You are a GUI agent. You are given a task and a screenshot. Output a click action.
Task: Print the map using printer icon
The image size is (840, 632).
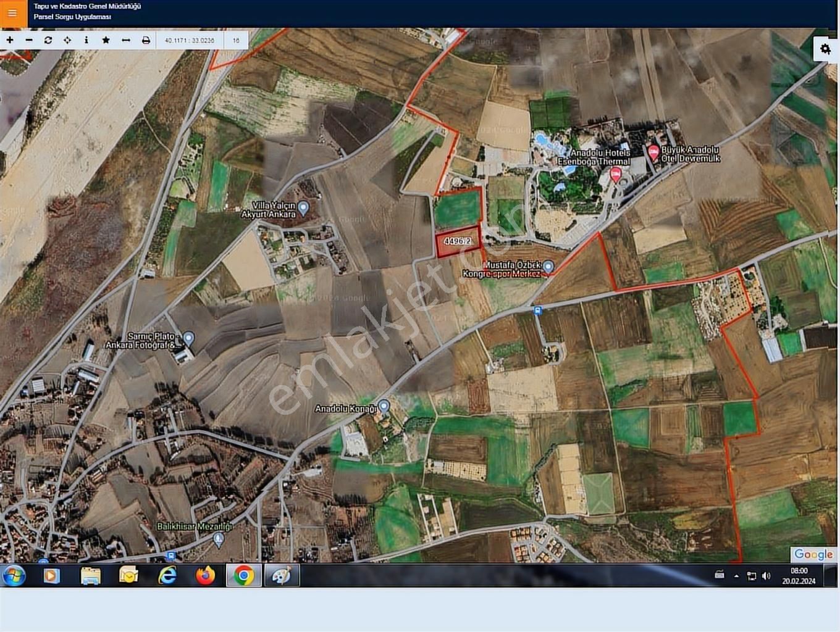coord(146,40)
